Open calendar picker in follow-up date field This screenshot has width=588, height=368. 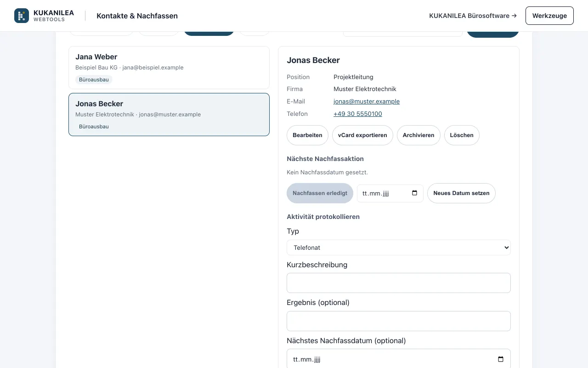tap(414, 193)
